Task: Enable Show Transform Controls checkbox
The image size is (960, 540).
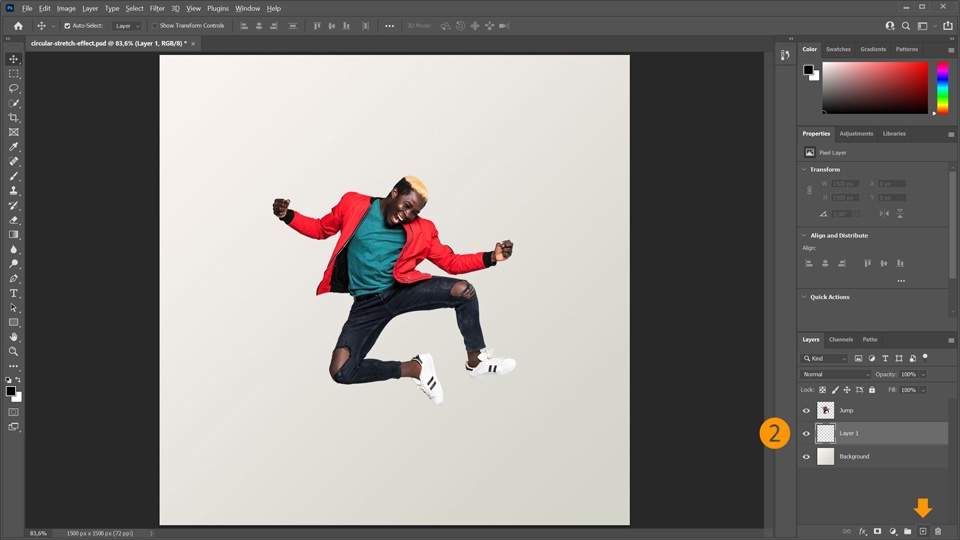Action: coord(155,26)
